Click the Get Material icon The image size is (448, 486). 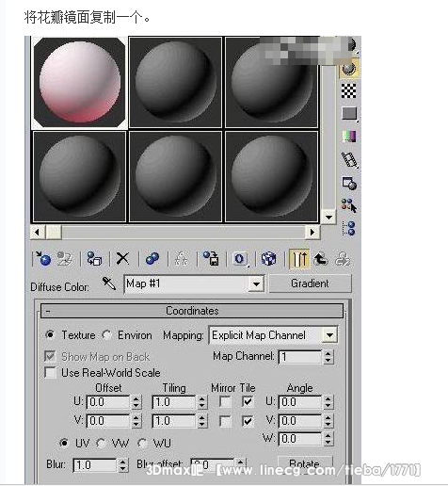pos(42,259)
